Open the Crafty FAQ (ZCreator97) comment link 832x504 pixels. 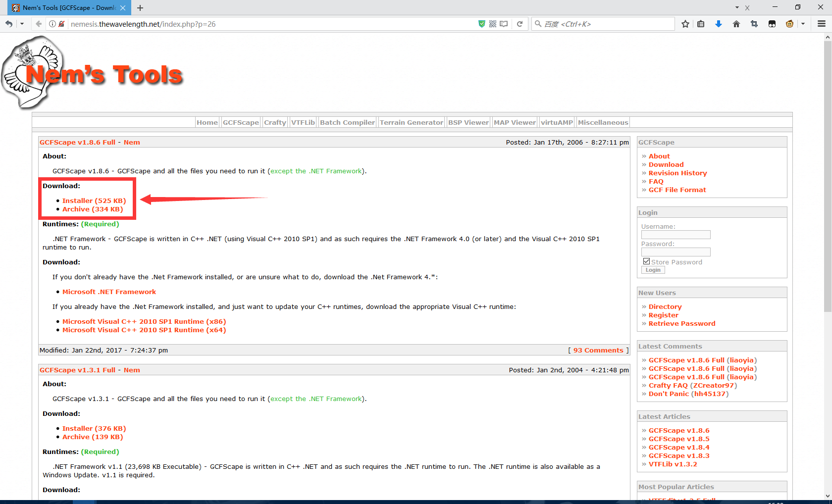[693, 385]
